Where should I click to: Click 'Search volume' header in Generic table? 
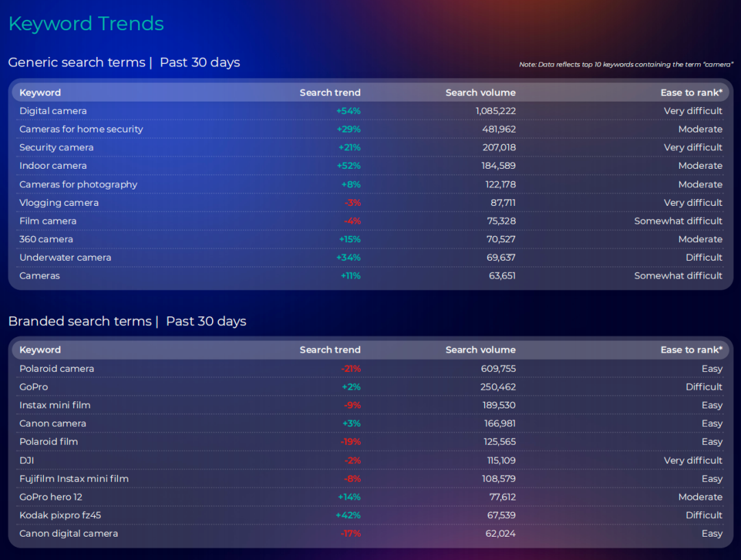480,93
